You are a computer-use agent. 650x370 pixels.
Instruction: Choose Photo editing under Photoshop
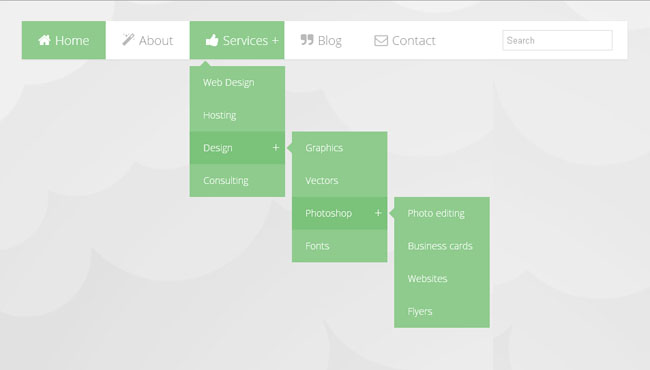coord(442,213)
